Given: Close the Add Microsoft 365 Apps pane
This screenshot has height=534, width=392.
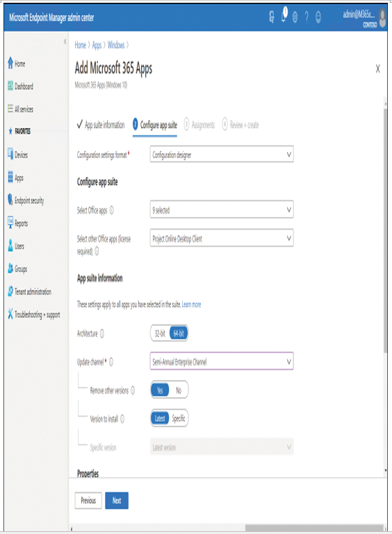Looking at the screenshot, I should tap(377, 69).
